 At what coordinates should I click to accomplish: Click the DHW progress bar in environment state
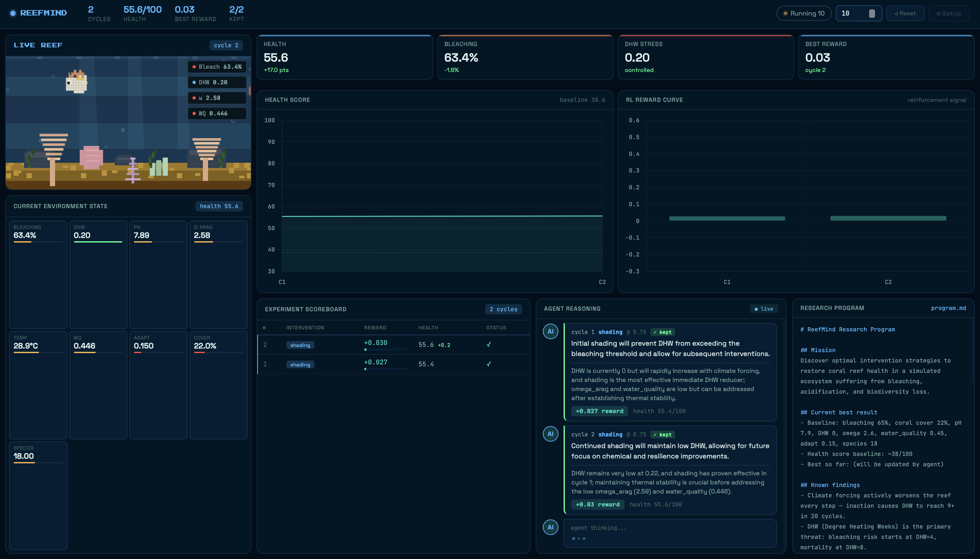tap(98, 242)
